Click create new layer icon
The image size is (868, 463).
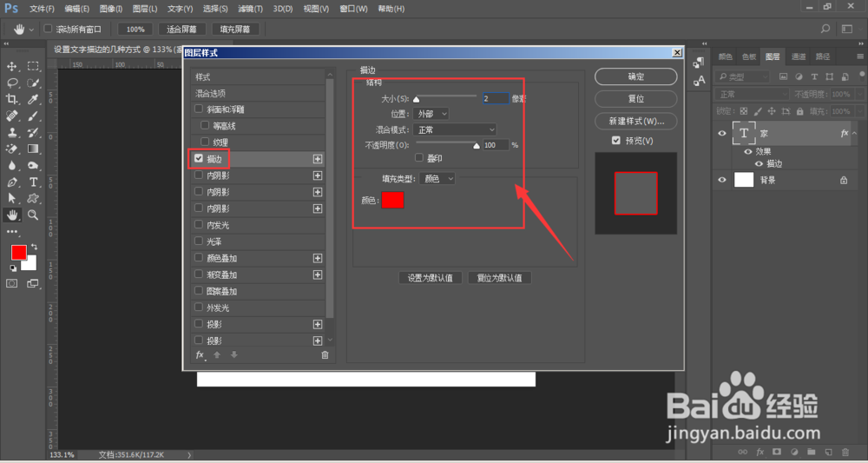coord(828,452)
